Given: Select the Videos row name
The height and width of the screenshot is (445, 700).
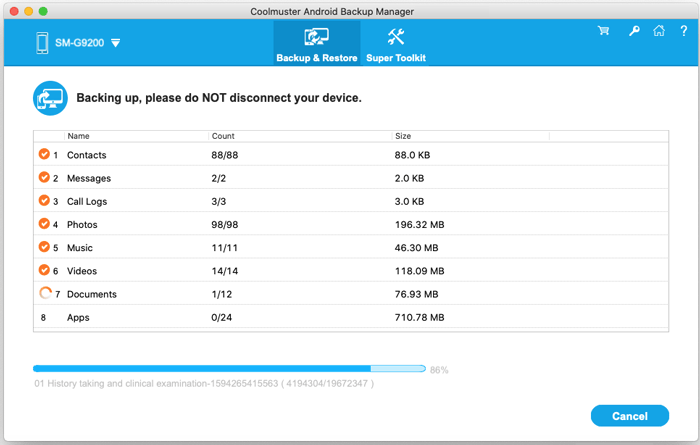Looking at the screenshot, I should point(82,271).
